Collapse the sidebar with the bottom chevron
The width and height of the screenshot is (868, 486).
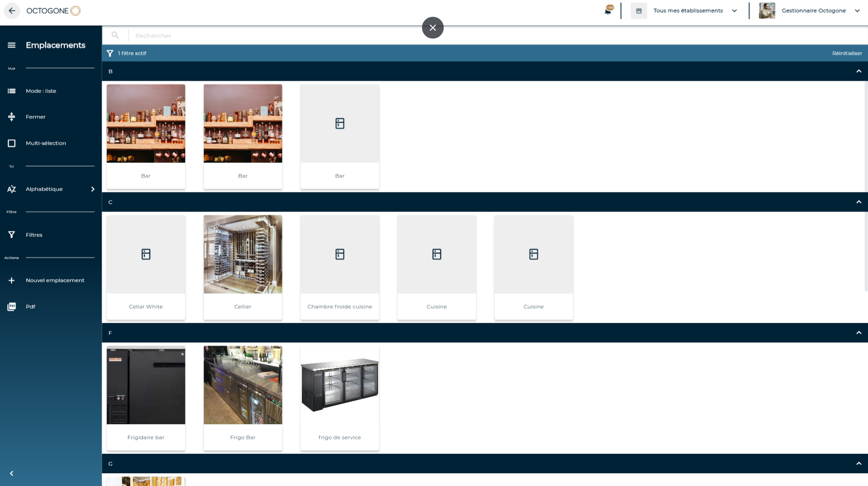point(12,473)
